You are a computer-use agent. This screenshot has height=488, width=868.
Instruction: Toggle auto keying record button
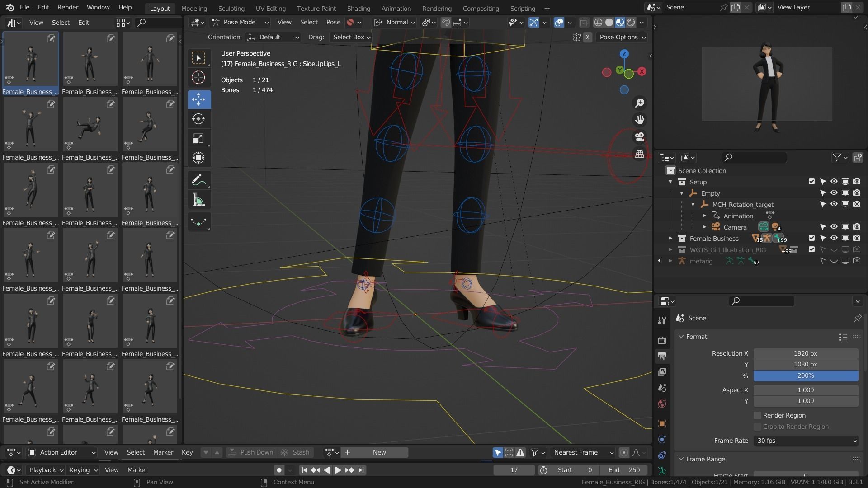pyautogui.click(x=279, y=470)
